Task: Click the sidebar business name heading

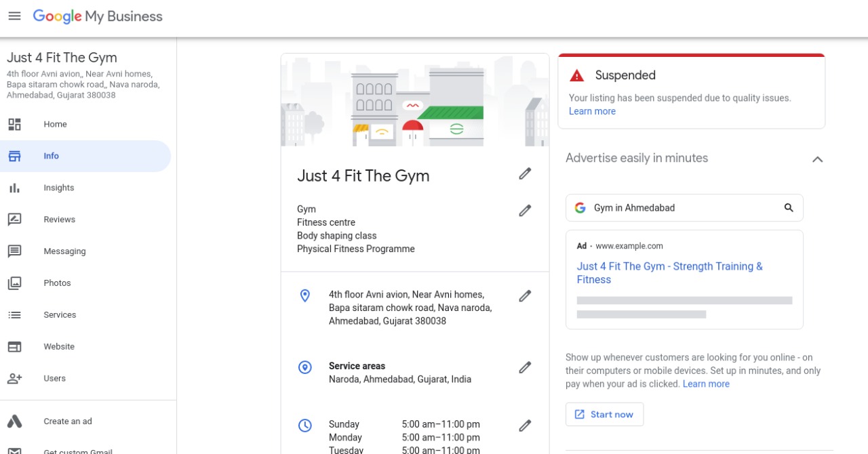Action: click(x=62, y=58)
